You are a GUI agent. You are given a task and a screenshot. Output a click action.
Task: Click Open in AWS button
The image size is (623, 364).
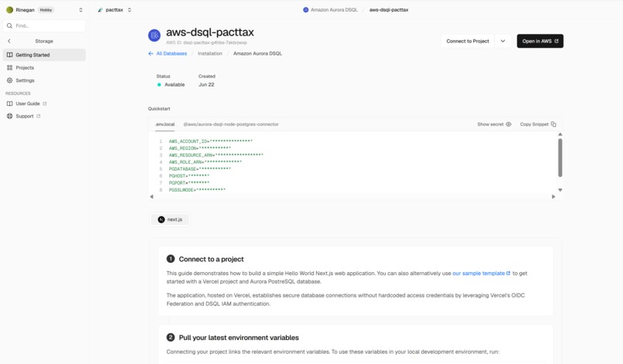[540, 41]
